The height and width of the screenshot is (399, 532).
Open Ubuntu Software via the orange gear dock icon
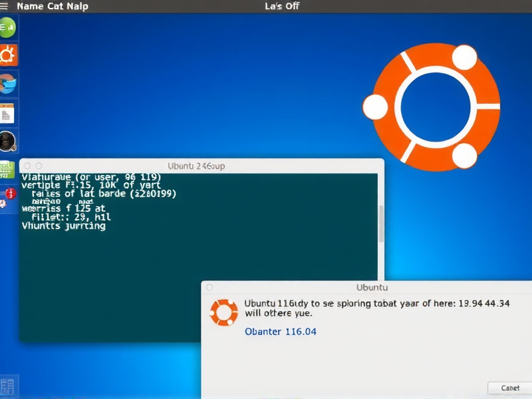pos(7,56)
